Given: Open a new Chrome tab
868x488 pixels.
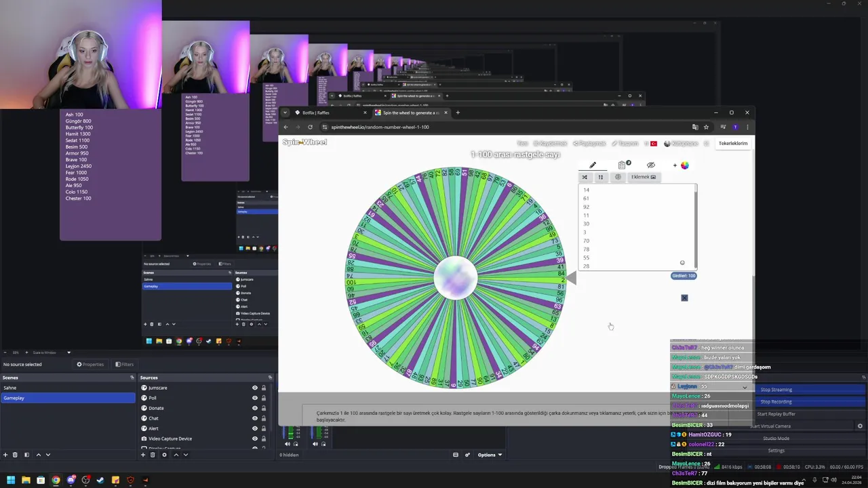Looking at the screenshot, I should tap(458, 113).
